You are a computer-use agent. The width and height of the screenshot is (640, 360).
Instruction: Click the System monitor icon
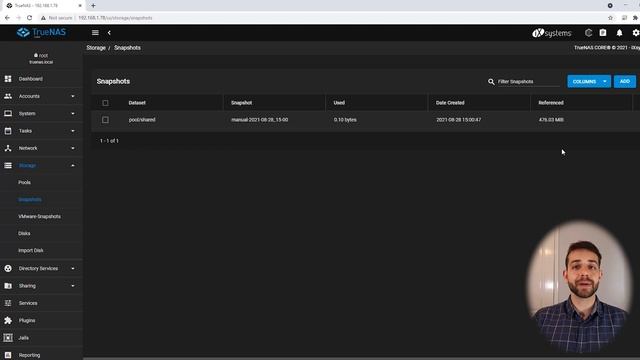pyautogui.click(x=8, y=113)
